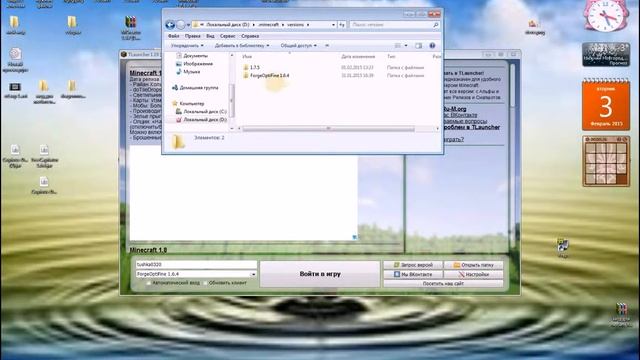Sort by the Дата изменения column

[358, 57]
